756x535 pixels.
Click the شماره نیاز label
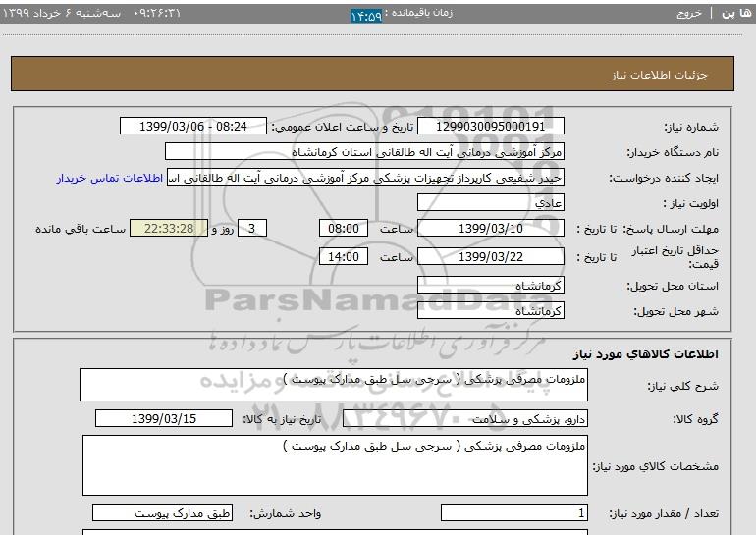691,127
